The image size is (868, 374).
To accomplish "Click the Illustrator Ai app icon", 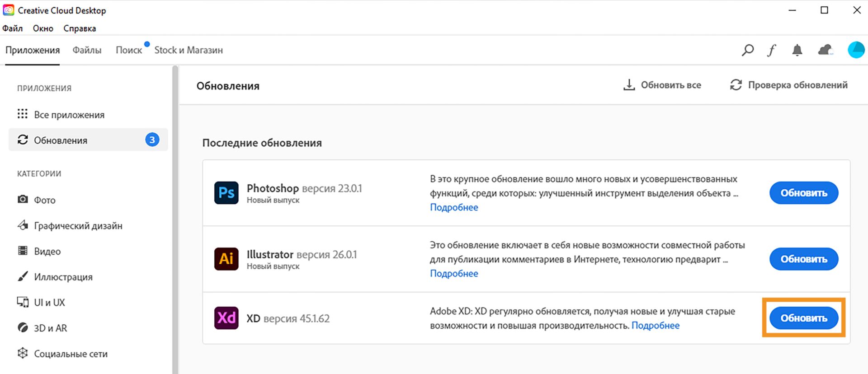I will coord(226,259).
